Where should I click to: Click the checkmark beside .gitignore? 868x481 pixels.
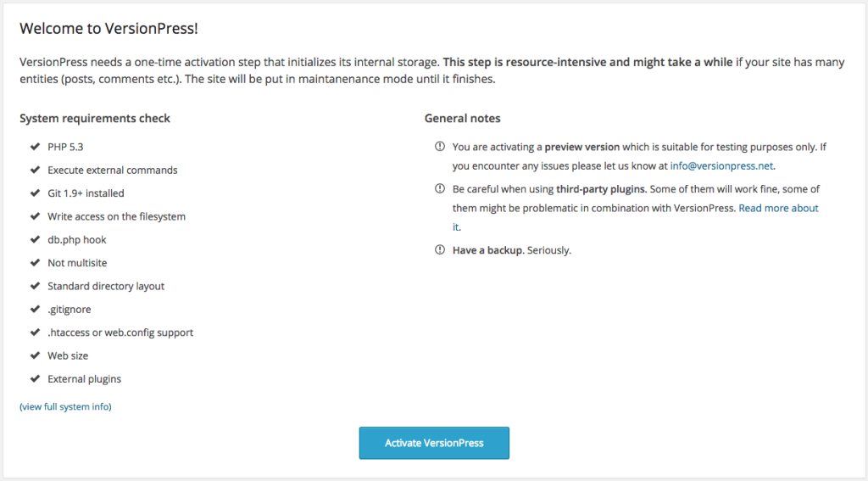click(x=35, y=310)
